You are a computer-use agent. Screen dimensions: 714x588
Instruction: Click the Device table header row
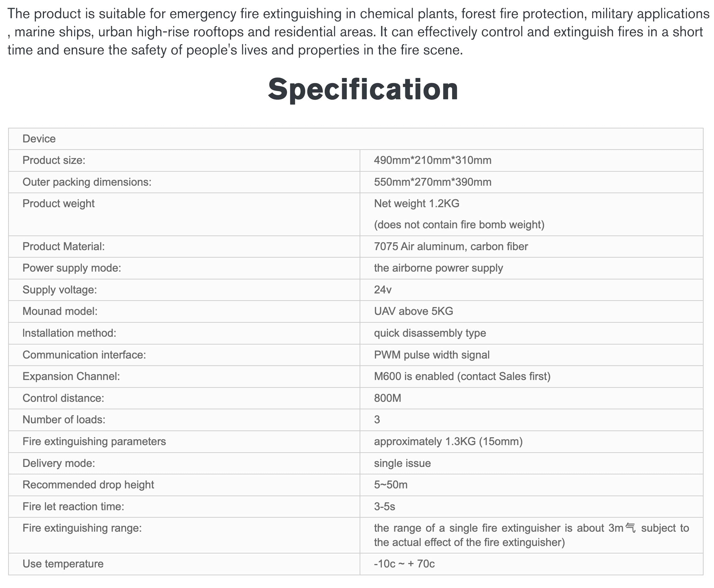39,139
